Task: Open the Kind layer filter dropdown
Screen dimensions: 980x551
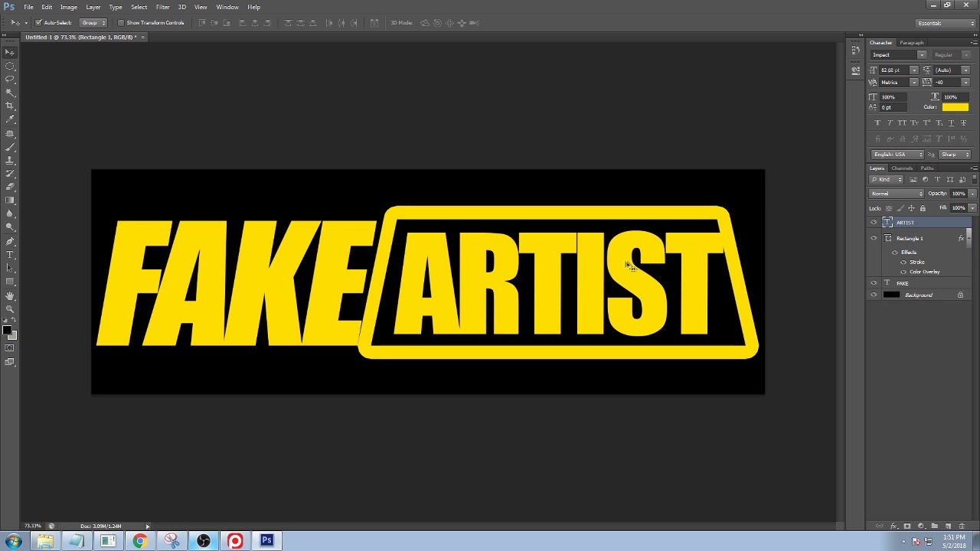Action: point(887,180)
